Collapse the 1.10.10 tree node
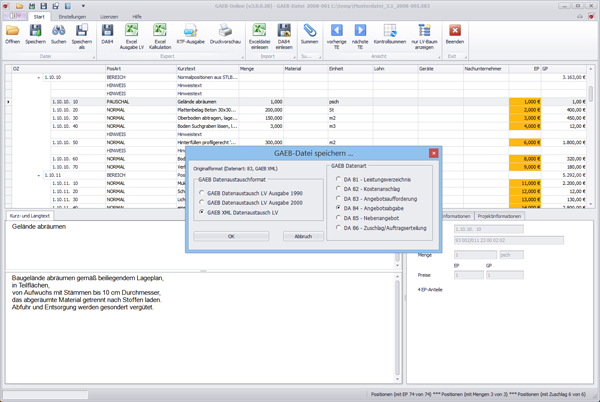Image resolution: width=600 pixels, height=402 pixels. pyautogui.click(x=39, y=78)
